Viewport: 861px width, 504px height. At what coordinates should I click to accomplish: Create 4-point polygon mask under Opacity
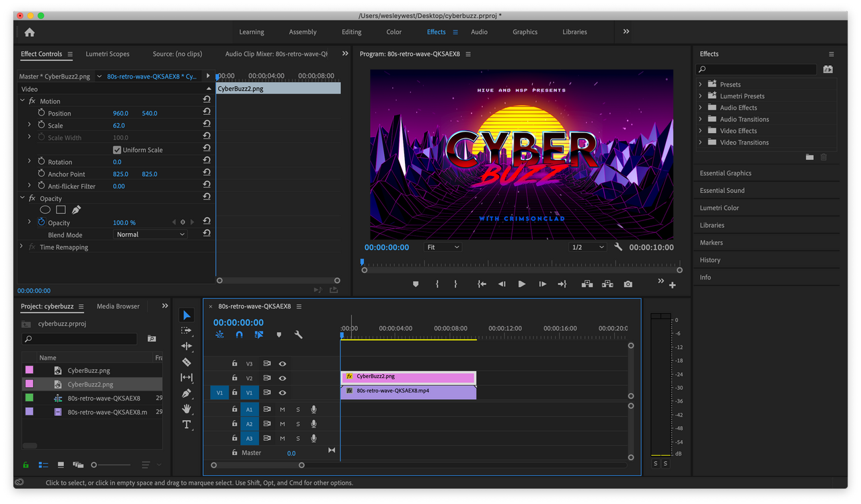coord(61,210)
